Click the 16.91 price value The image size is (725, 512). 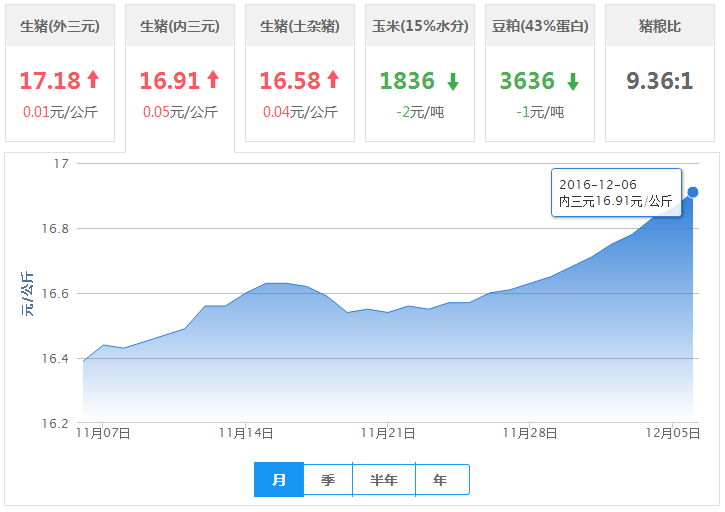(170, 81)
